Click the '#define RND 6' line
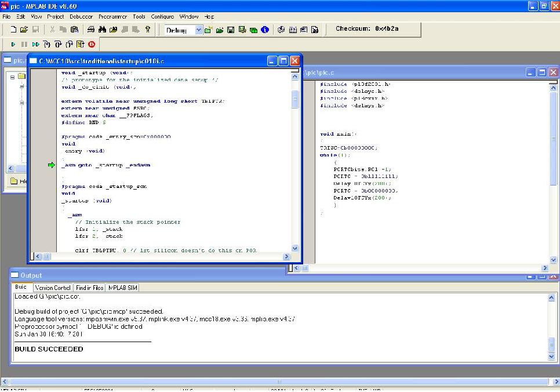 [83, 122]
